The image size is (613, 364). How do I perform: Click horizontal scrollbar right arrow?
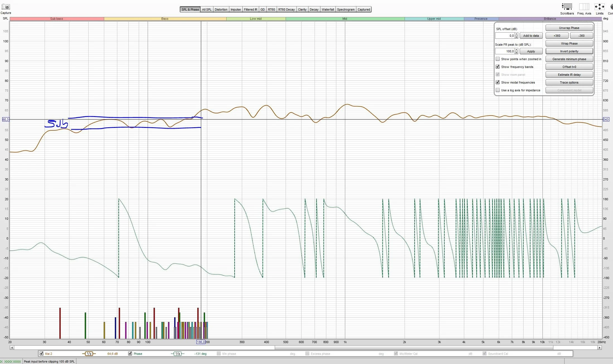point(599,348)
